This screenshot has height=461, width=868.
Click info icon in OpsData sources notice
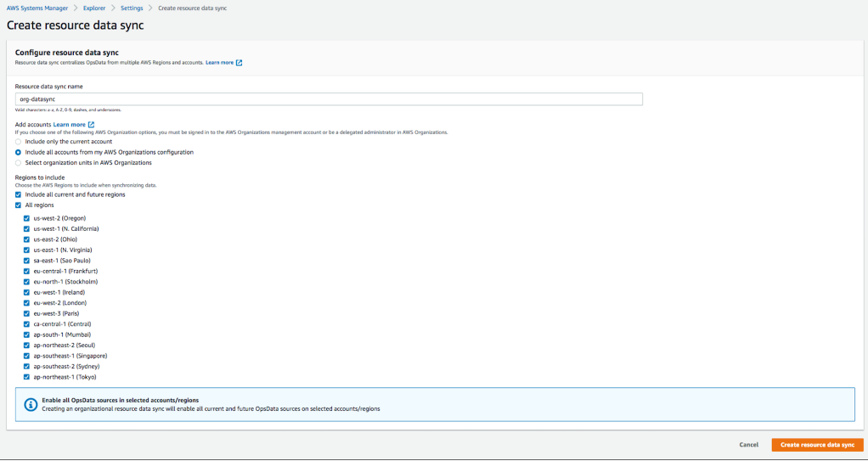click(x=31, y=405)
